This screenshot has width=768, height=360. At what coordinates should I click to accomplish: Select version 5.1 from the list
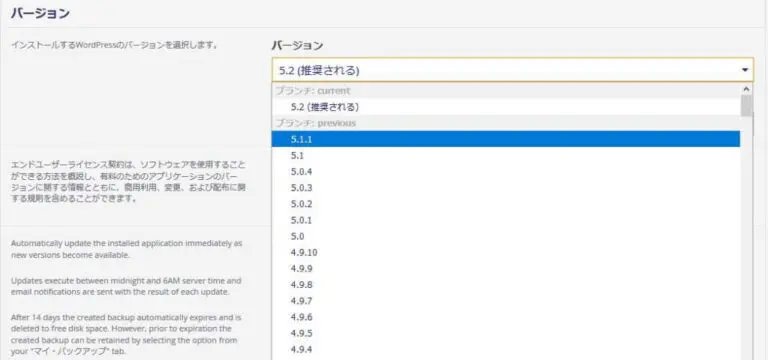click(506, 155)
